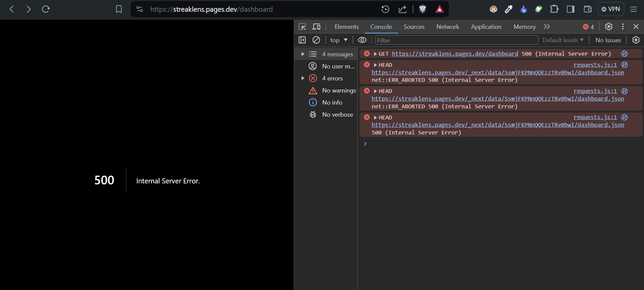
Task: Expand the third HEAD error entry
Action: [375, 118]
